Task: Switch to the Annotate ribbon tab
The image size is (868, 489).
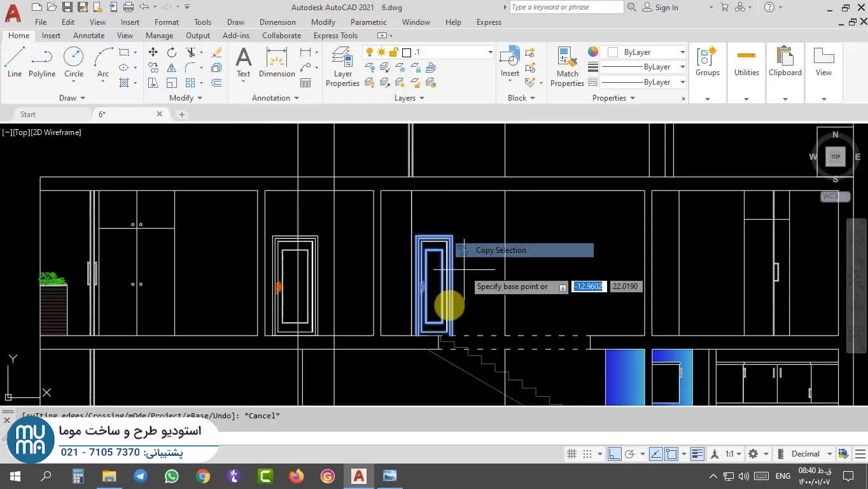Action: click(88, 36)
